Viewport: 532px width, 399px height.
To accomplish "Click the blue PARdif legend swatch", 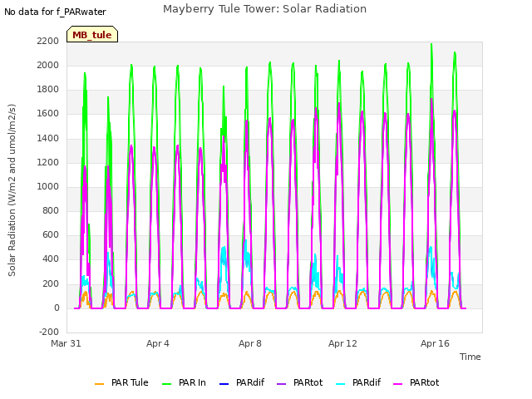I will pyautogui.click(x=224, y=384).
